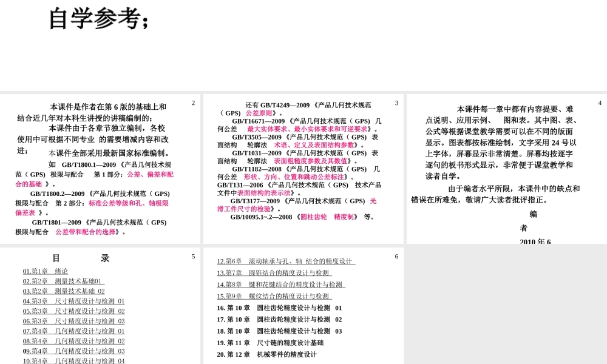The height and width of the screenshot is (364, 607).
Task: Go to 08.第4章 几何精度设计与检测 02
Action: 73,342
